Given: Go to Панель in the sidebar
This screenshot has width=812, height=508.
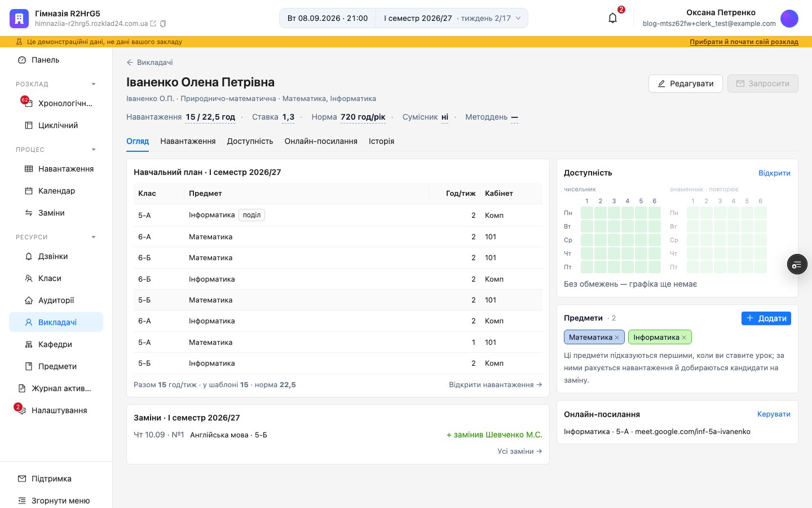Looking at the screenshot, I should point(56,60).
